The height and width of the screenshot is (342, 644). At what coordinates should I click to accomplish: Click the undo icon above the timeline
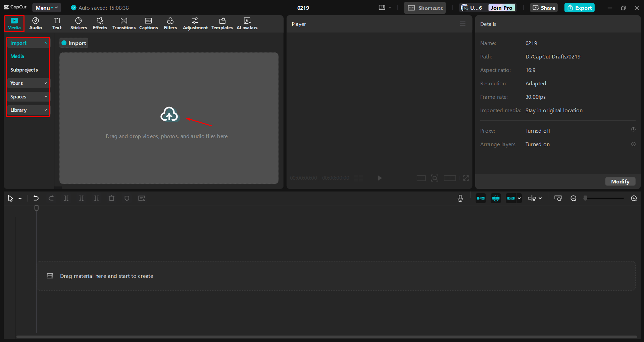click(36, 198)
